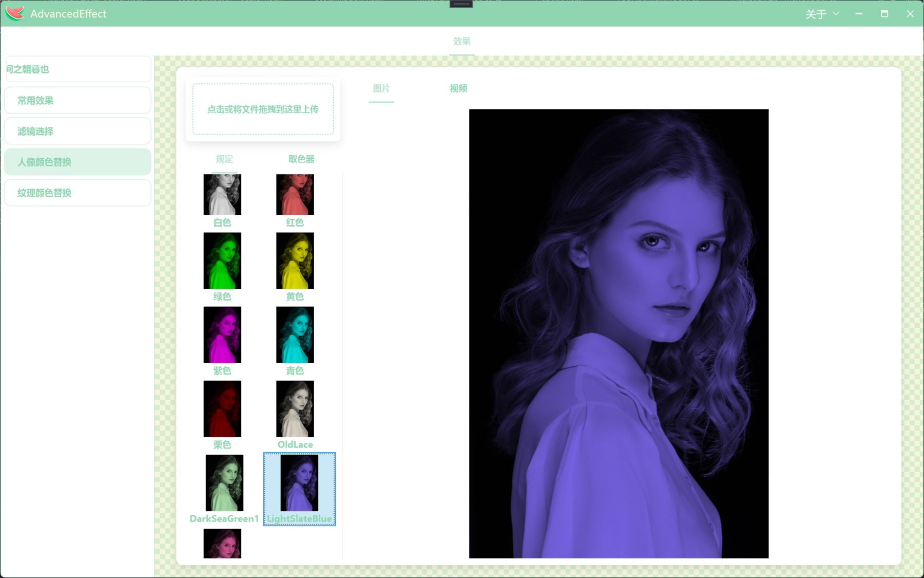
Task: Go to 纹理颜色替换 texture color replacement
Action: pos(78,193)
